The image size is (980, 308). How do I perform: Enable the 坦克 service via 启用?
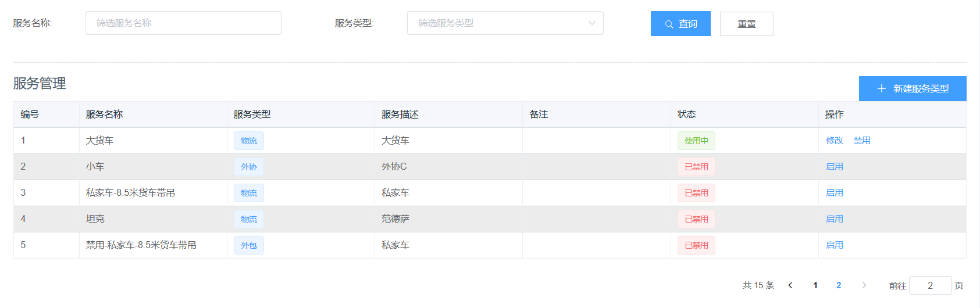[x=834, y=219]
